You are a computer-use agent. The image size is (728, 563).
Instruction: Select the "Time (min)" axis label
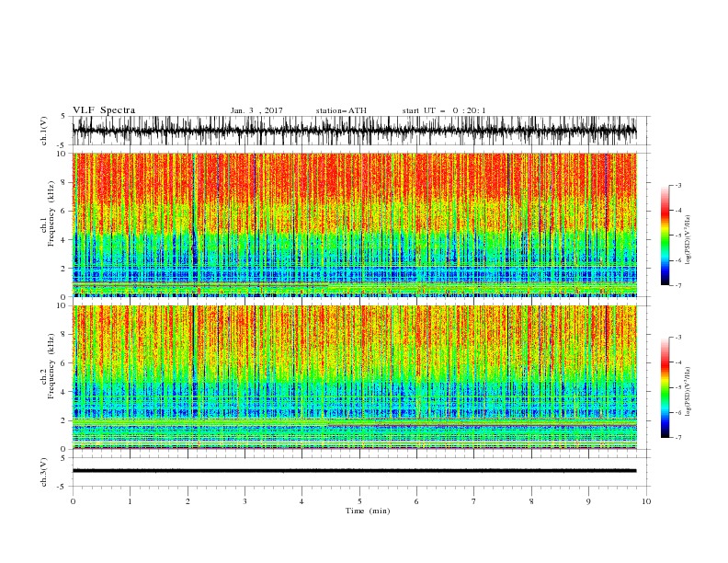coord(368,511)
